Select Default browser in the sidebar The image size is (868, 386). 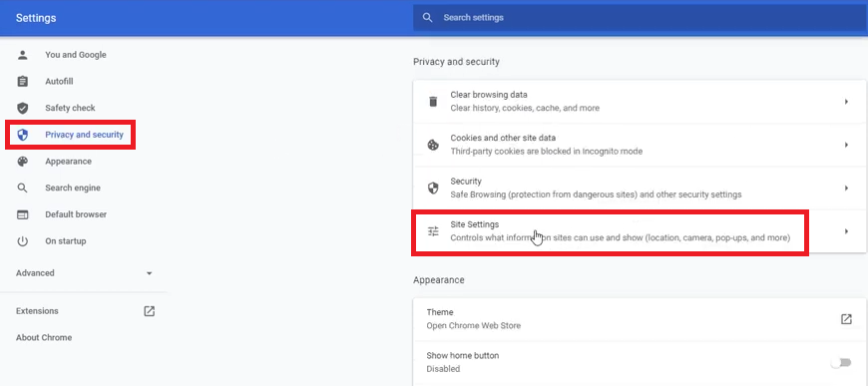[x=76, y=214]
